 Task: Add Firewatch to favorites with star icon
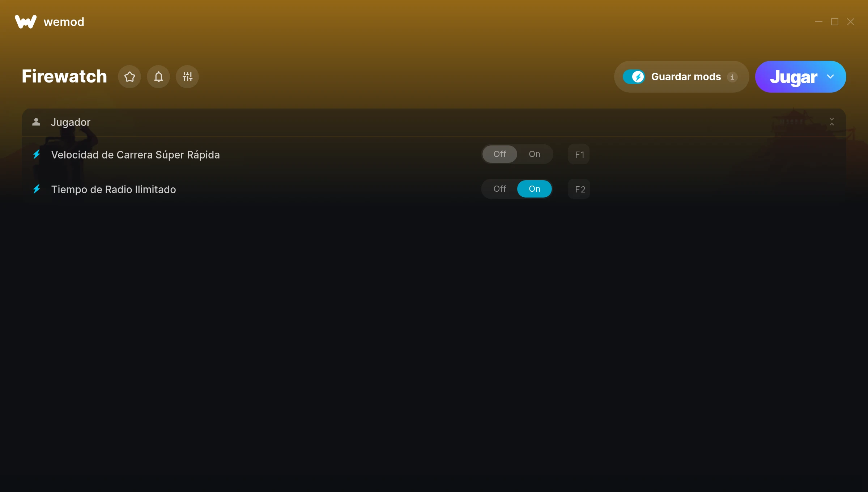pyautogui.click(x=129, y=77)
